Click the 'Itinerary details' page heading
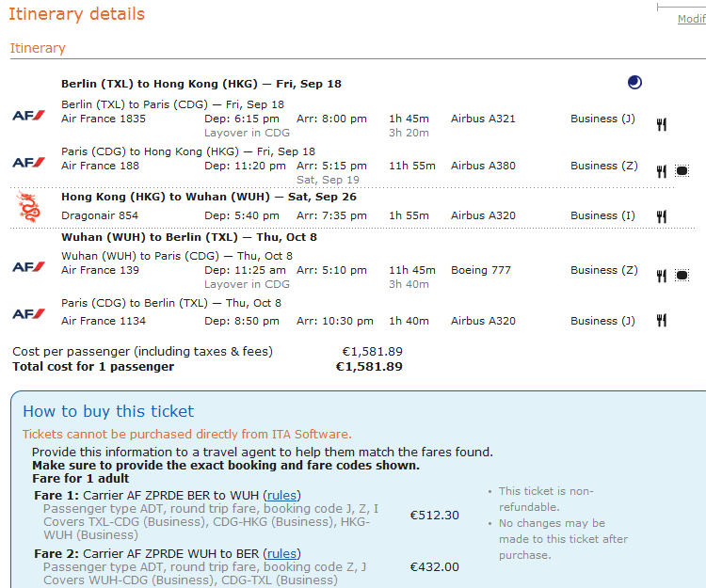This screenshot has width=706, height=588. [x=77, y=14]
